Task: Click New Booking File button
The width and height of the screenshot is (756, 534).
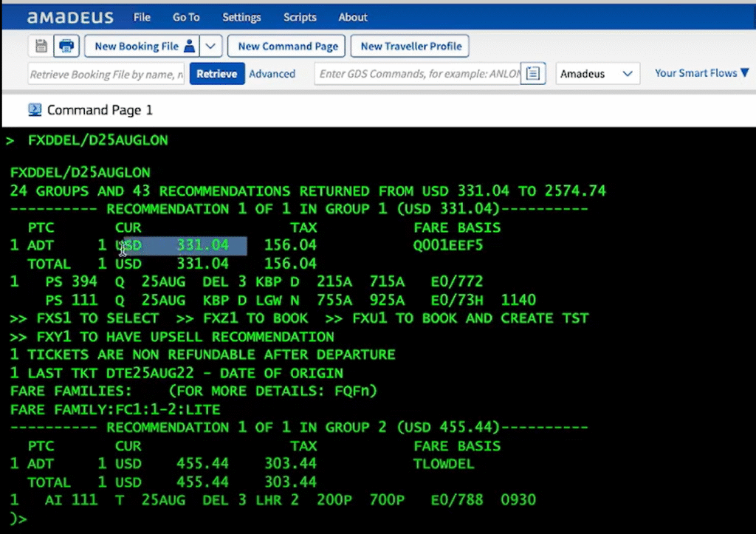Action: pyautogui.click(x=142, y=47)
